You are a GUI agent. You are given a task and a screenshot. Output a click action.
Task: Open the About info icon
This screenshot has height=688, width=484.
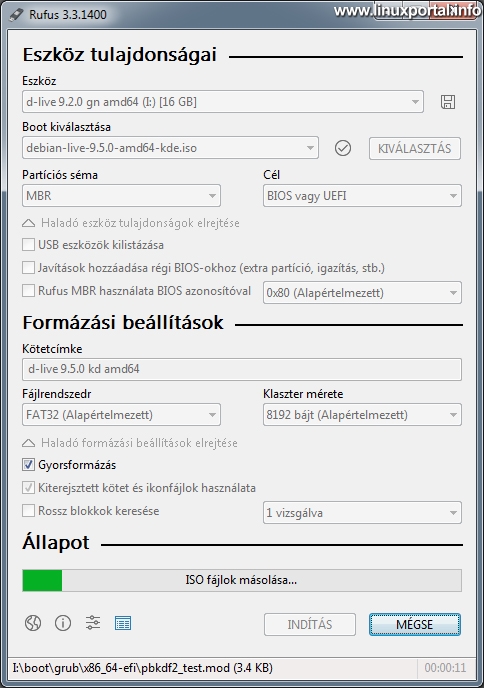63,623
